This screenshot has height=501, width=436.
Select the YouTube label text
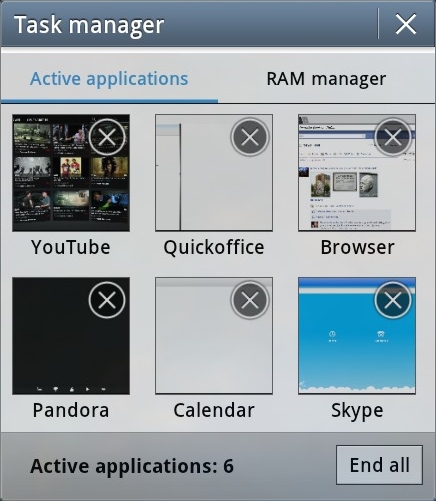pos(71,247)
